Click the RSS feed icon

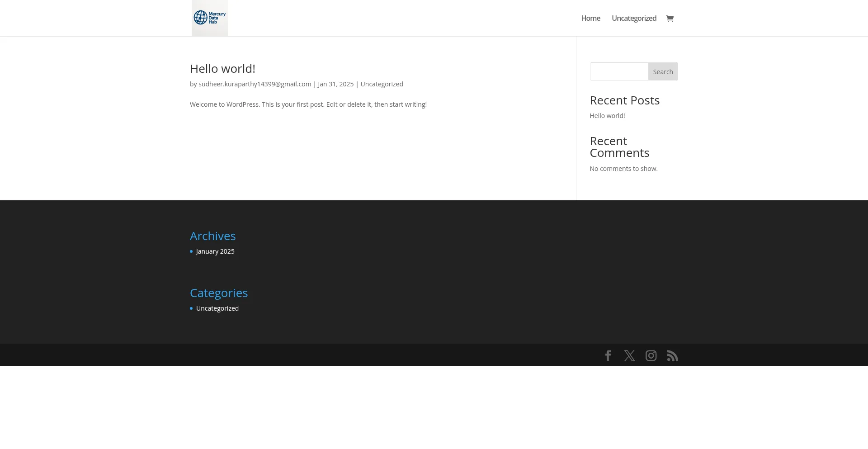click(672, 356)
